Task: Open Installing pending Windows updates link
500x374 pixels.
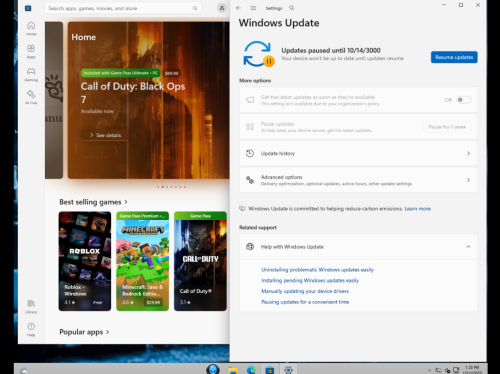Action: coord(310,280)
